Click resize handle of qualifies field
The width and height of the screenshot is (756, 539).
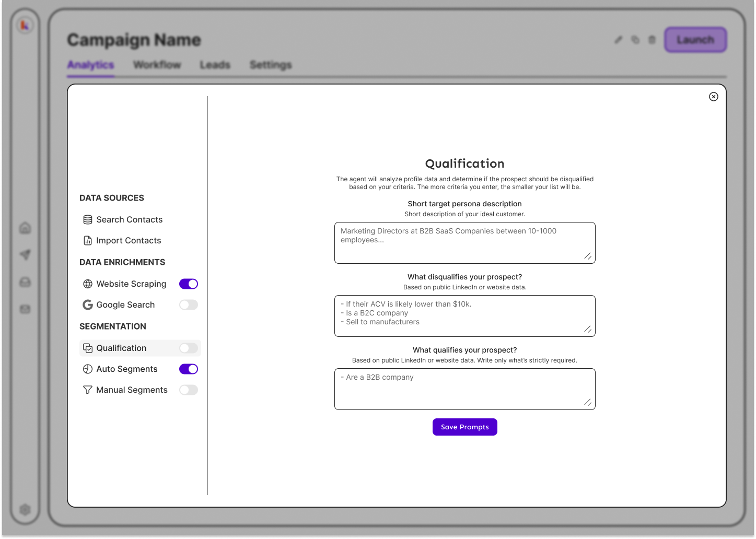pos(588,403)
